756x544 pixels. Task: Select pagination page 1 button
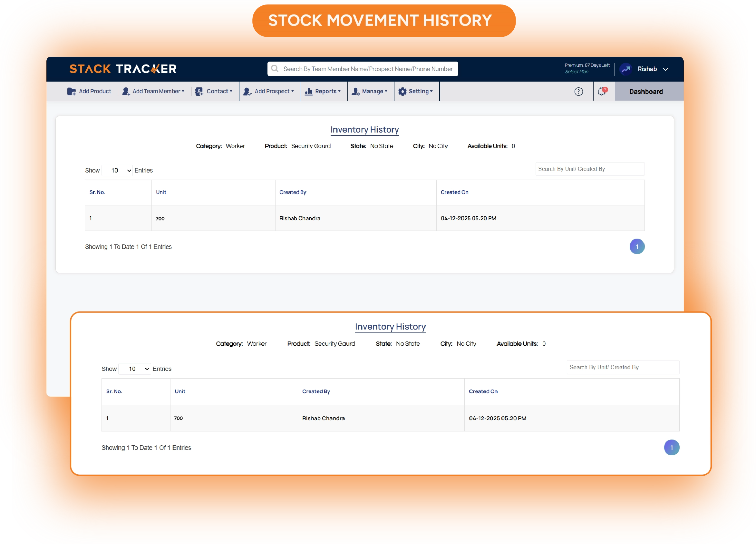pos(637,246)
